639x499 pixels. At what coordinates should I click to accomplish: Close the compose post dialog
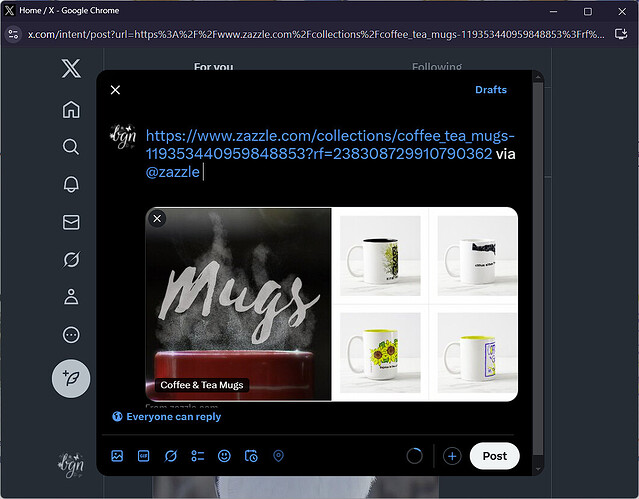[x=115, y=90]
